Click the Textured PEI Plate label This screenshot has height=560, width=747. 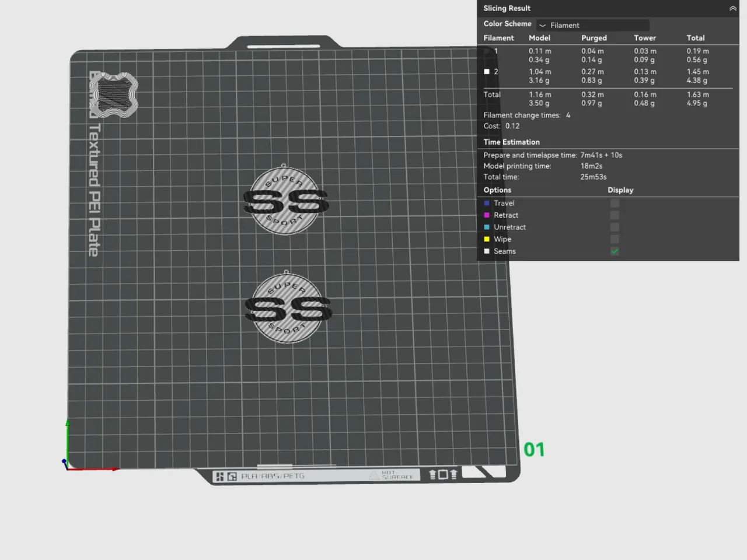[95, 190]
